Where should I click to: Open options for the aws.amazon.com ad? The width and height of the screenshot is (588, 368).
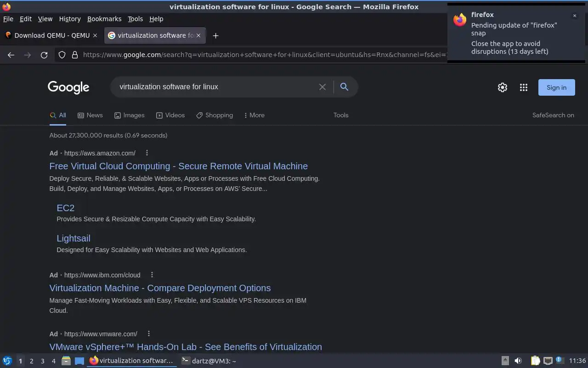point(147,153)
